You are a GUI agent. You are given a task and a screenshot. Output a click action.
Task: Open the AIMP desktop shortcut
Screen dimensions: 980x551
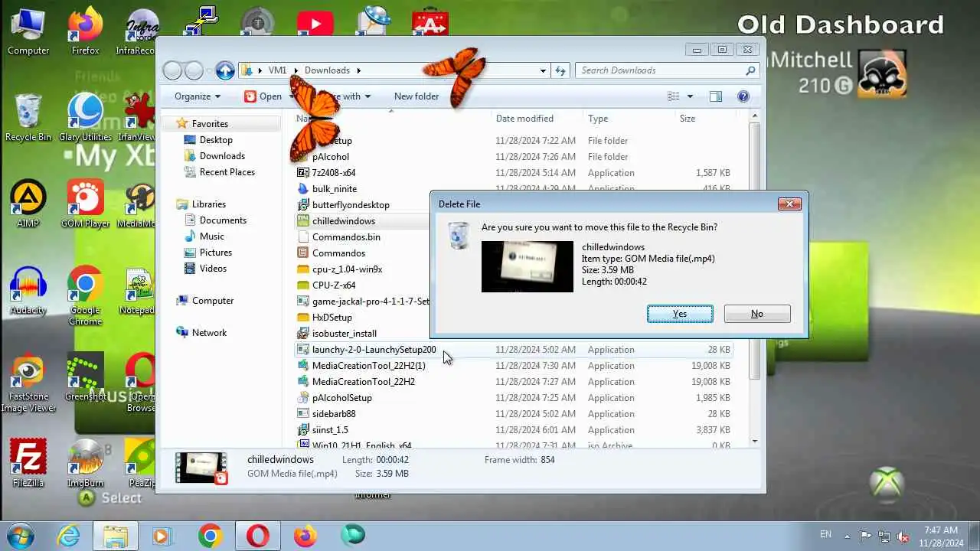[28, 204]
